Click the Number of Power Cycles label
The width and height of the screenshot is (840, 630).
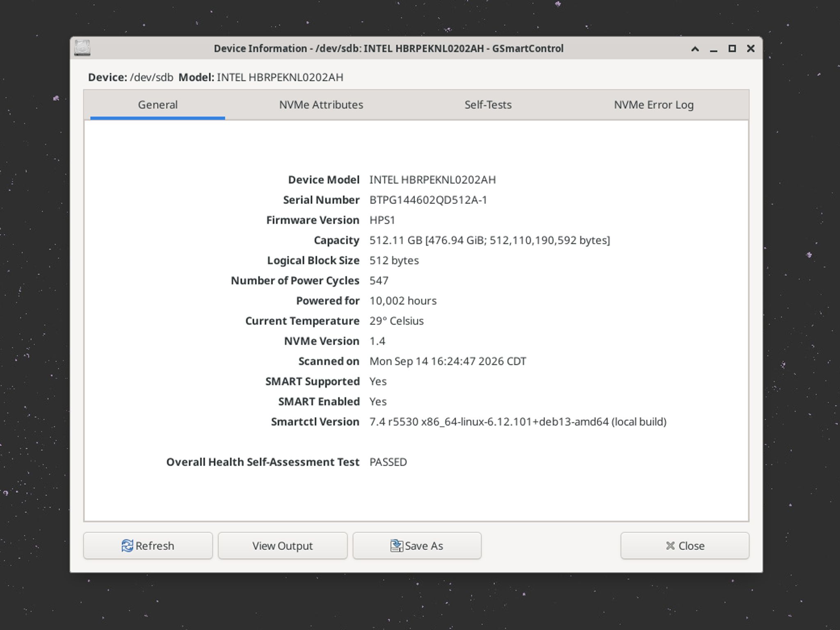coord(295,281)
